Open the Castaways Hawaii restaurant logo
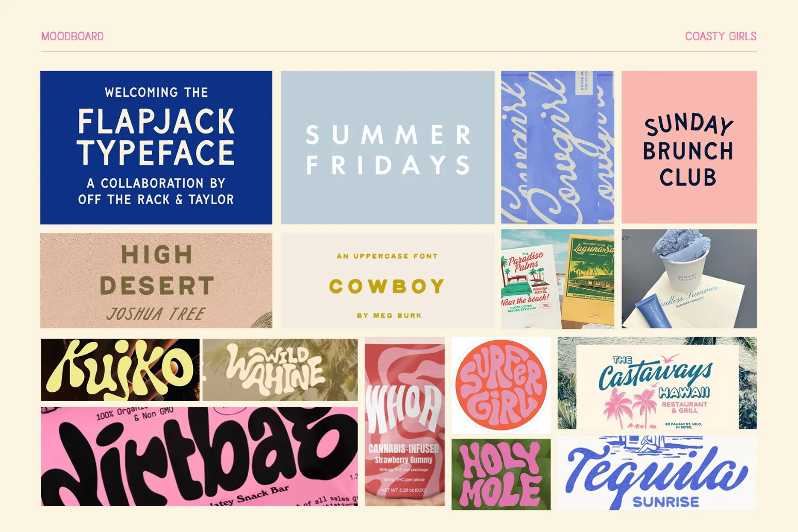798x532 pixels. tap(657, 383)
